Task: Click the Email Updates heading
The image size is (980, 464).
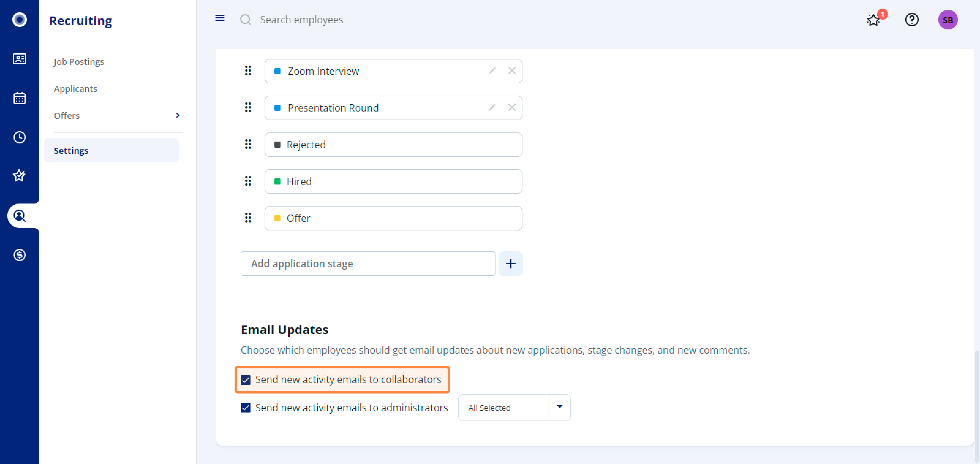Action: (285, 330)
